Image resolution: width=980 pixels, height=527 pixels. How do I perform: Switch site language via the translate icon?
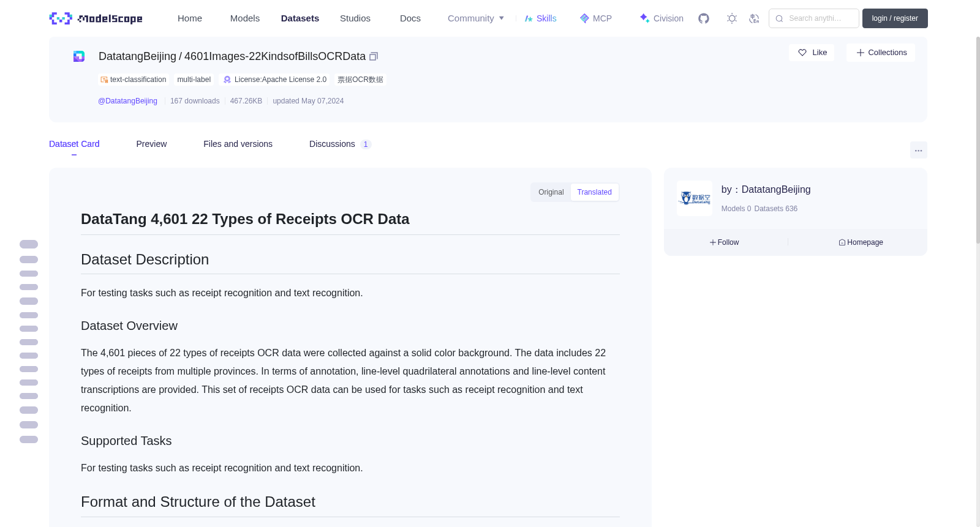(754, 18)
